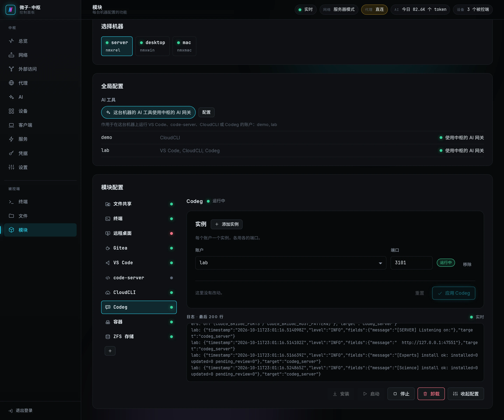Open 服务 services page

coord(40,139)
